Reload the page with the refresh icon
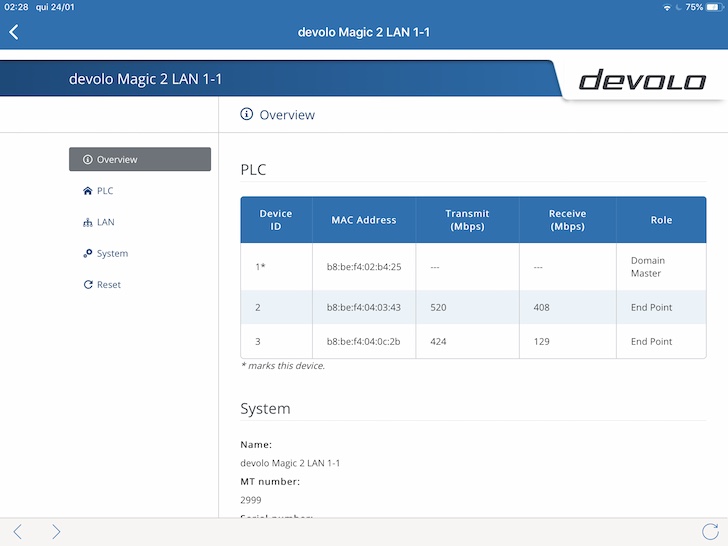 [710, 532]
